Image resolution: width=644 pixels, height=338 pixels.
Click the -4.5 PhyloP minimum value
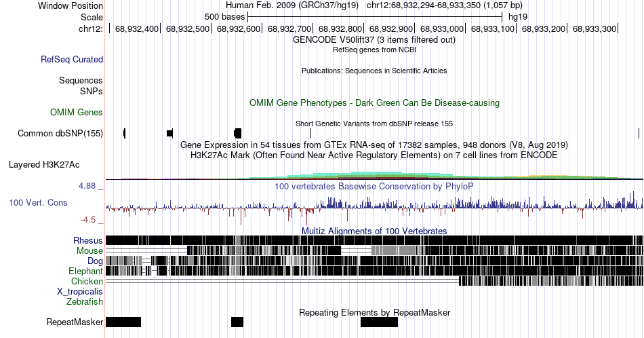point(88,220)
